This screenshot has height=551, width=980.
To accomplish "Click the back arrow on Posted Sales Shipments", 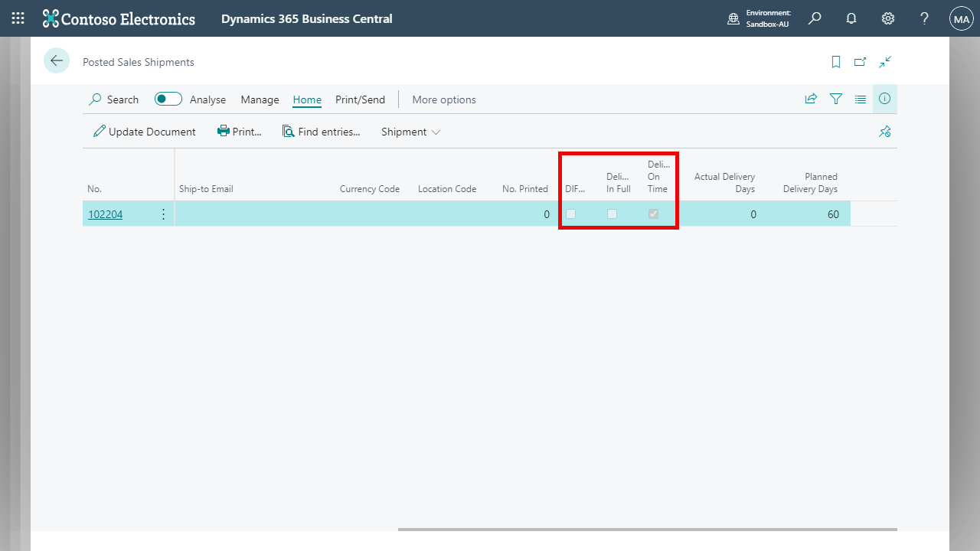I will (57, 61).
